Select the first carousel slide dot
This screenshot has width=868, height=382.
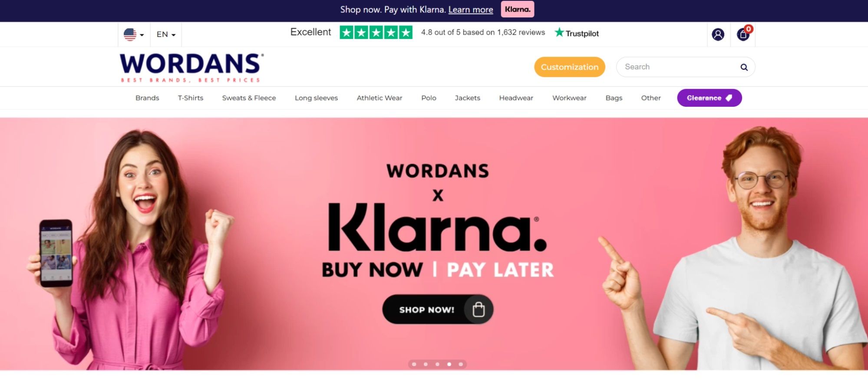414,364
